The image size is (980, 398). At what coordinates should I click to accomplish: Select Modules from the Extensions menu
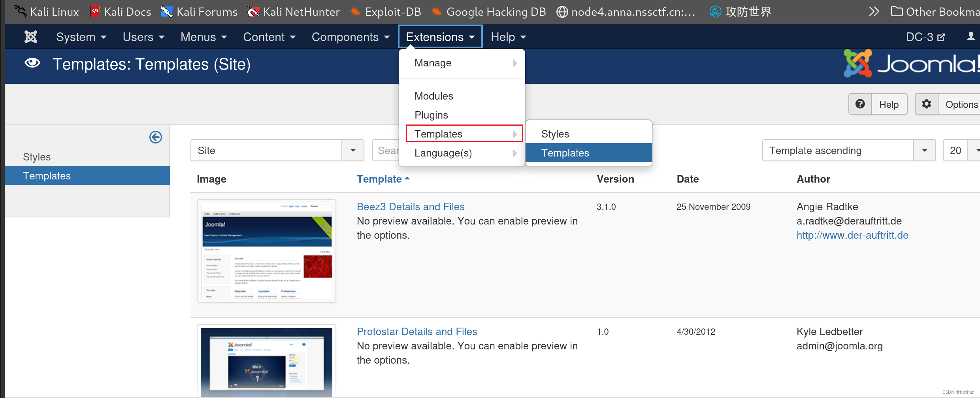[x=462, y=96]
